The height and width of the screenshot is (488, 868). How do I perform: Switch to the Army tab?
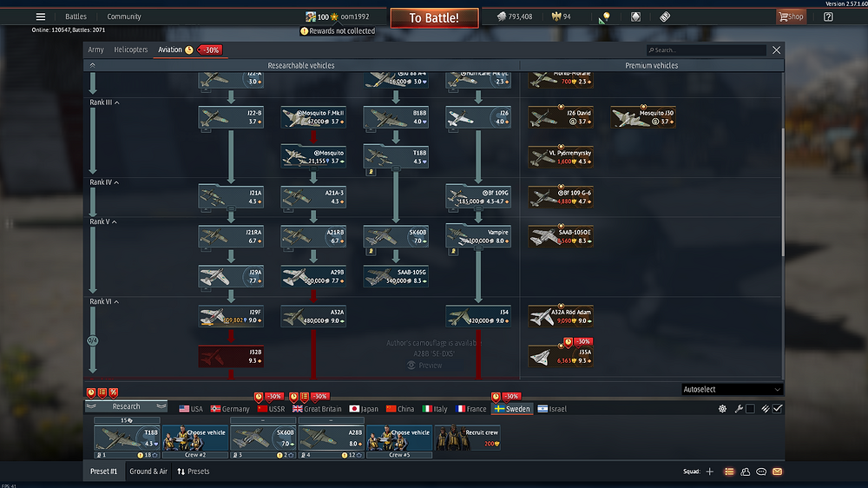coord(95,49)
